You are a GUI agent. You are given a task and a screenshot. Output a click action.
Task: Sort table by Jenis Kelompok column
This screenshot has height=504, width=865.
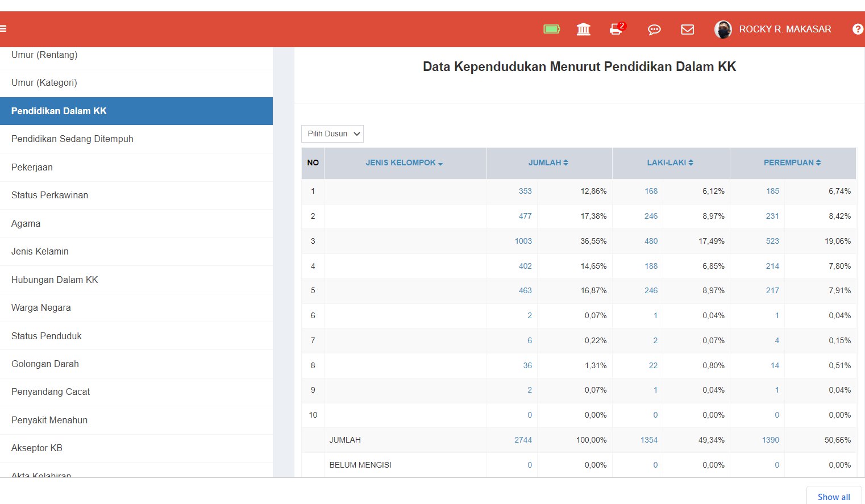[x=405, y=163]
